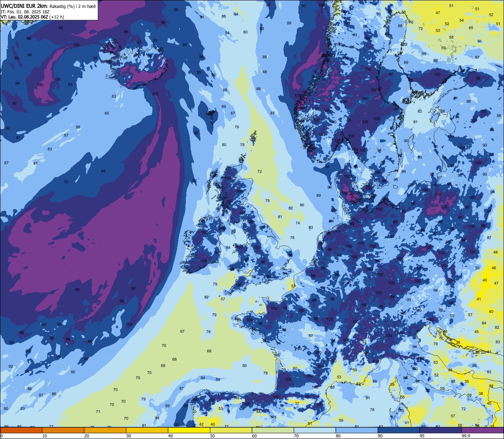
Task: Click the 95–99.9 indigo legend segment
Action: pos(441,430)
